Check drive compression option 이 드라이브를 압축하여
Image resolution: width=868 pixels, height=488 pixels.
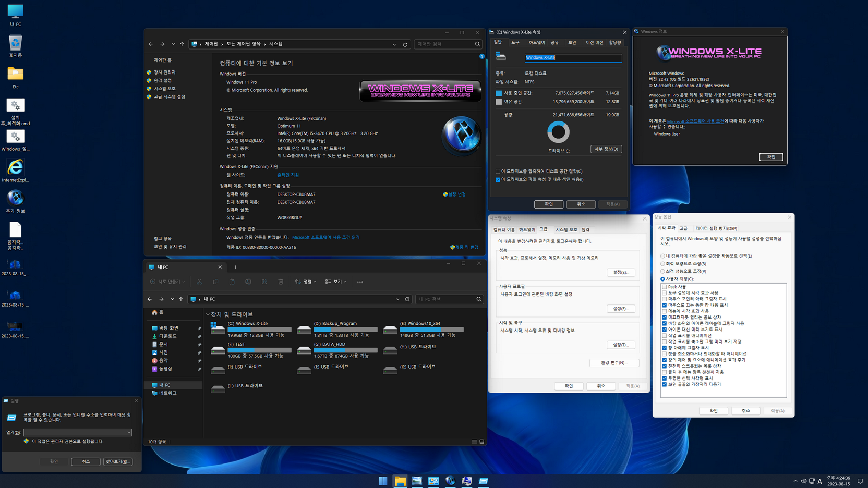(498, 171)
